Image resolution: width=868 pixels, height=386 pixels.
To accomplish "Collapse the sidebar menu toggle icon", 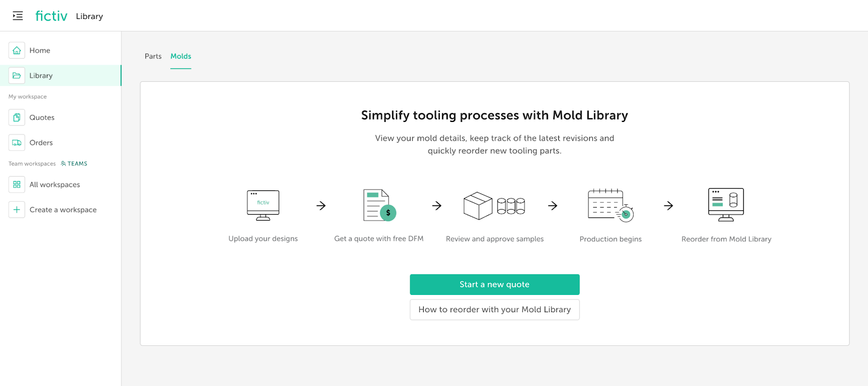I will pyautogui.click(x=18, y=16).
